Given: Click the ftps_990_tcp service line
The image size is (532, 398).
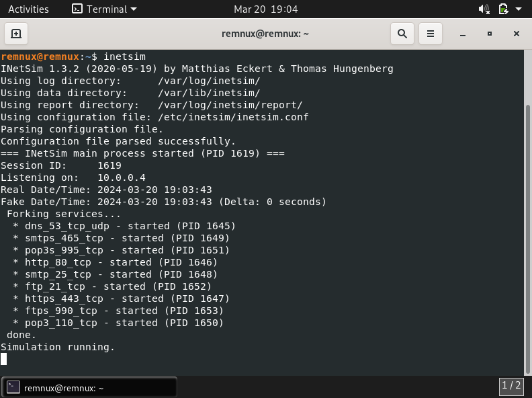Looking at the screenshot, I should [118, 311].
